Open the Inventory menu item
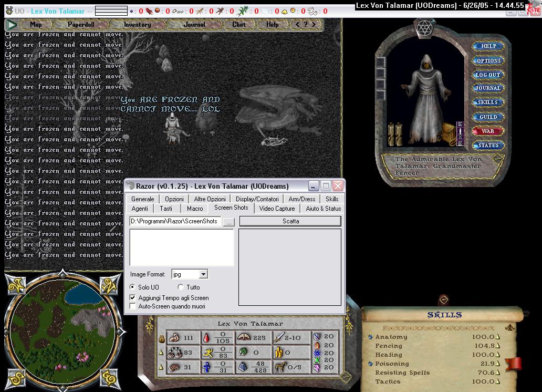542x392 pixels. [x=137, y=25]
